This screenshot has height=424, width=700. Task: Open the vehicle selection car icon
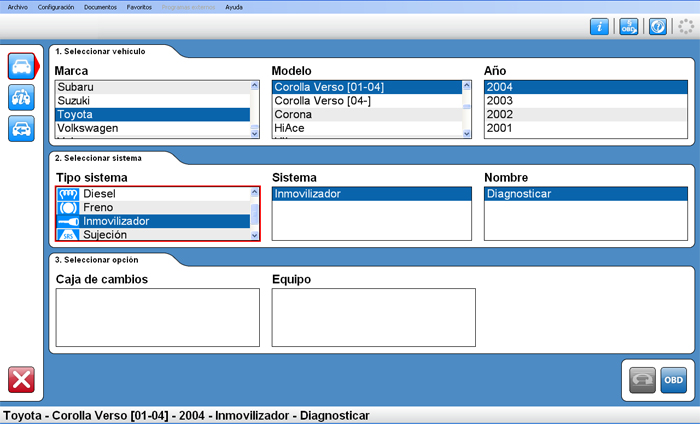tap(21, 67)
